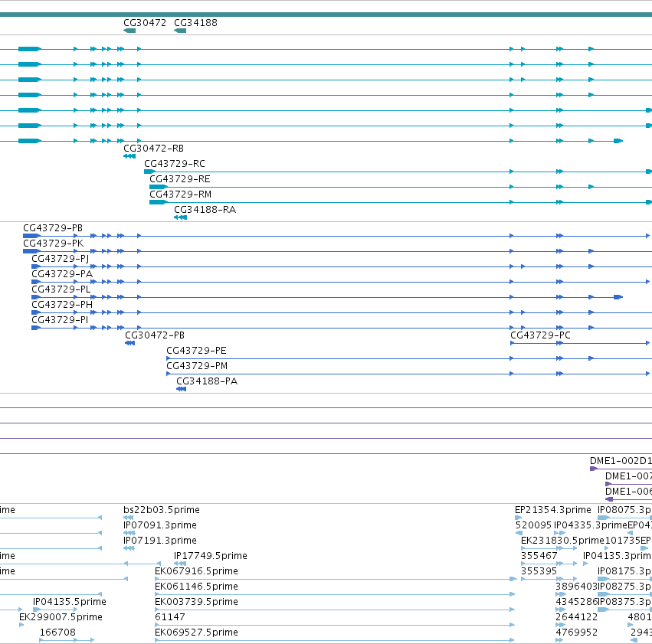Select the bs22b03.5prime EST label
652x644 pixels.
[162, 510]
